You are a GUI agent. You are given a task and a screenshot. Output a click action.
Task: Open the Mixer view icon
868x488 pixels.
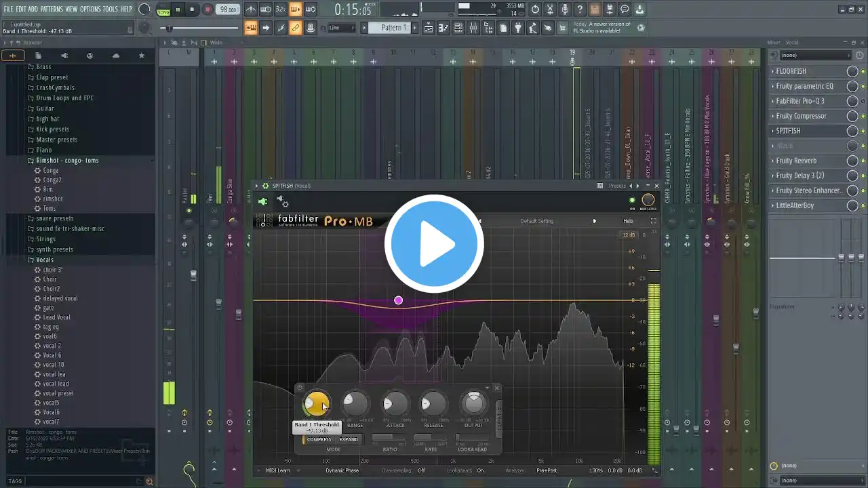click(x=473, y=28)
